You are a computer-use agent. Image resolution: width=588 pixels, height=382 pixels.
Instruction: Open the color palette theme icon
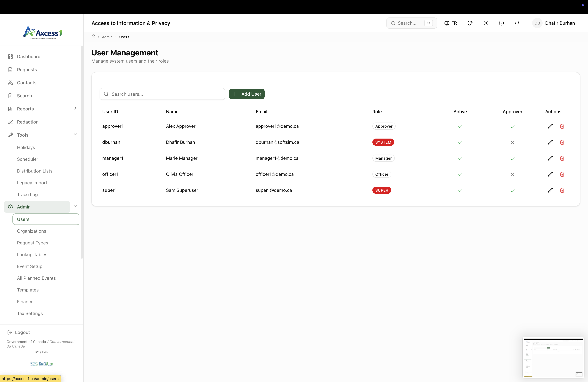470,23
